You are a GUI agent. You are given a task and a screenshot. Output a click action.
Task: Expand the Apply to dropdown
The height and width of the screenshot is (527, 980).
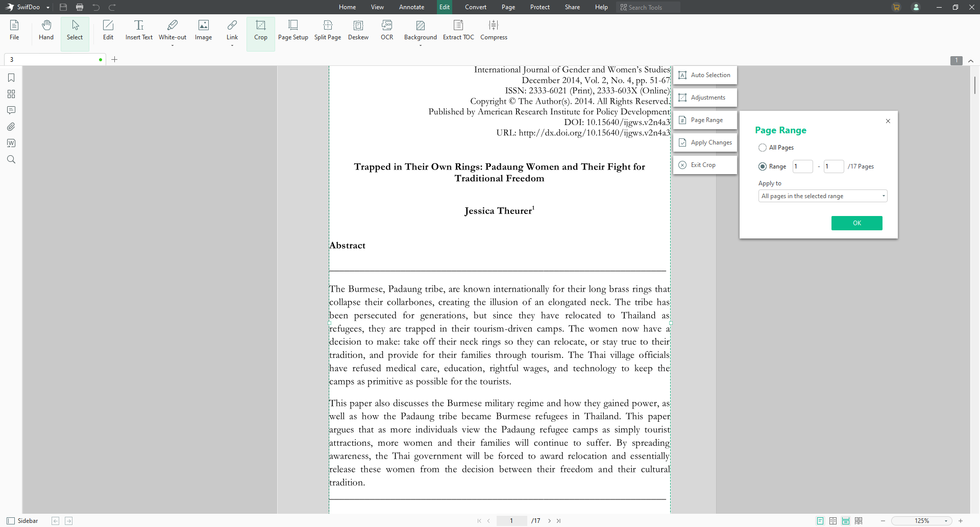pos(822,196)
